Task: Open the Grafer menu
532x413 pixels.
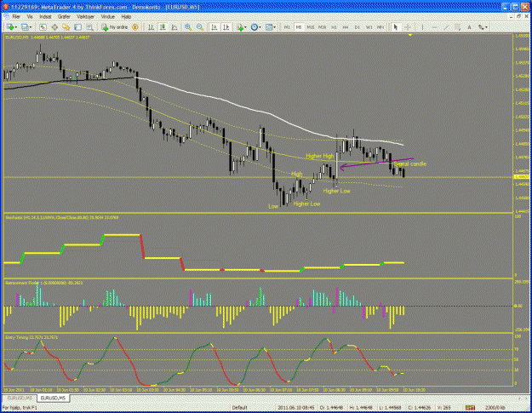Action: point(64,16)
